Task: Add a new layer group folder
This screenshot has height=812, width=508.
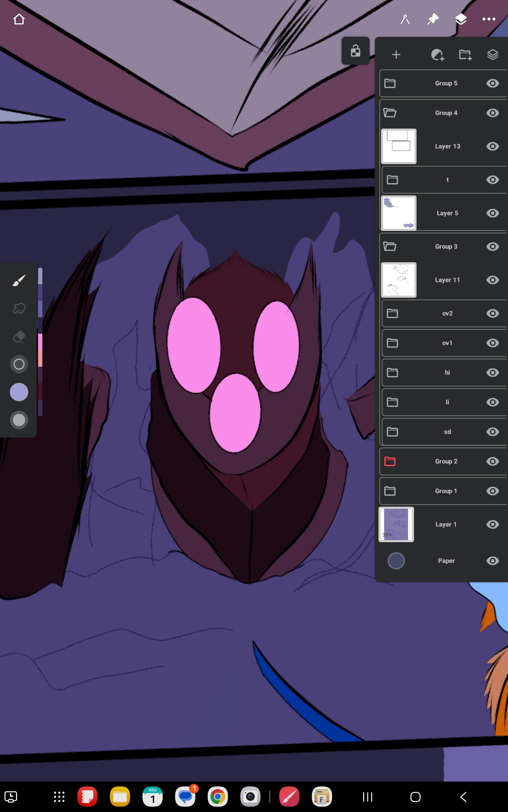Action: (465, 55)
